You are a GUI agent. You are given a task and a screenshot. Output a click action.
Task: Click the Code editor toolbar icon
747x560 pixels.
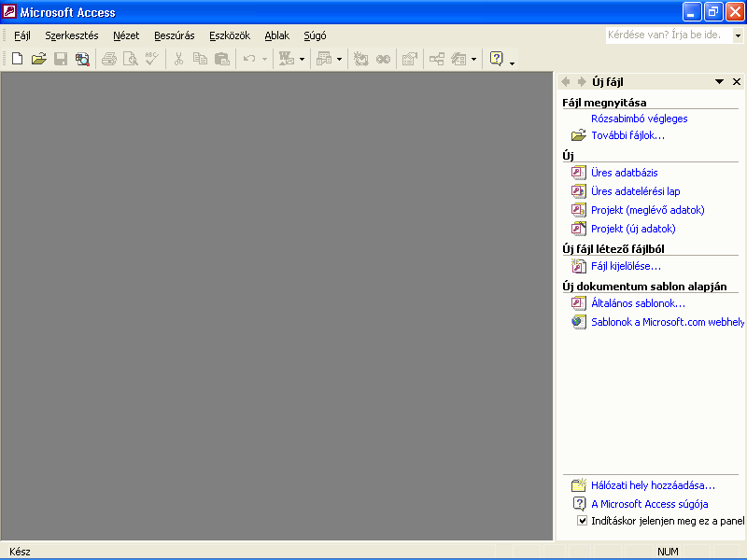point(360,59)
